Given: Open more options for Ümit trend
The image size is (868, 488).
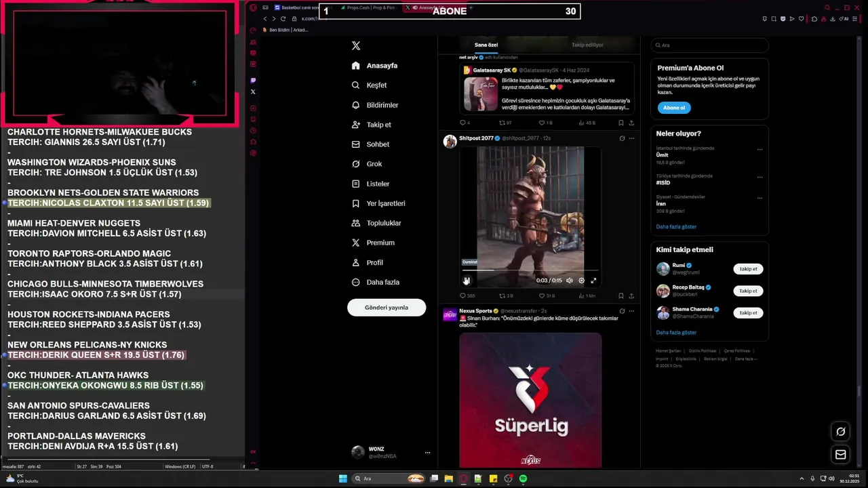Looking at the screenshot, I should click(x=759, y=149).
